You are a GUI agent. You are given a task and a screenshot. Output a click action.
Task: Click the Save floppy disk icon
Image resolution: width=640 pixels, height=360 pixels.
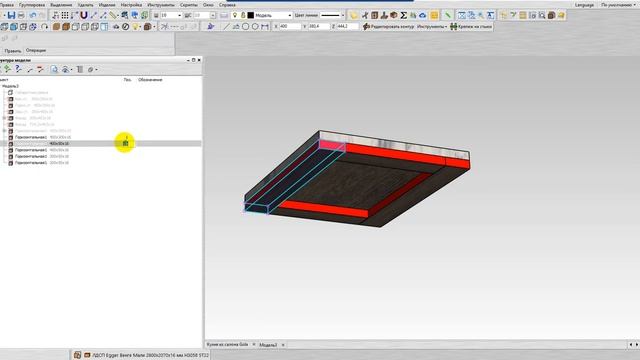[11, 16]
